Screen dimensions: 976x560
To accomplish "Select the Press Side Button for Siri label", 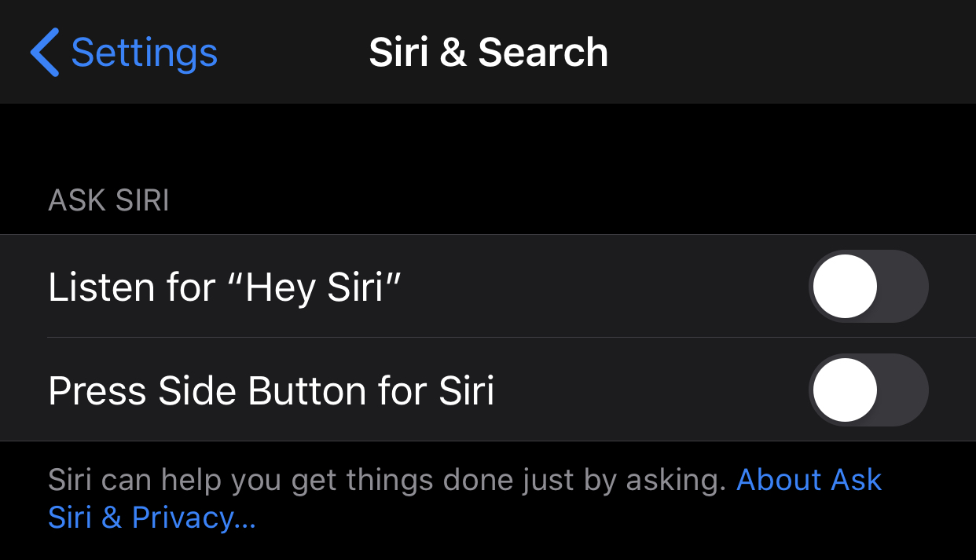I will (271, 390).
